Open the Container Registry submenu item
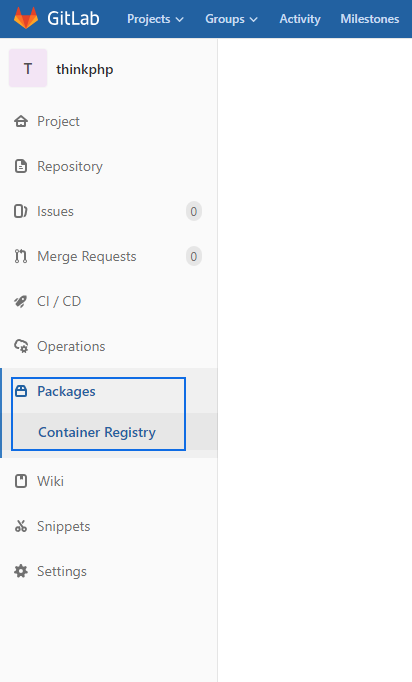Image resolution: width=412 pixels, height=682 pixels. click(97, 432)
